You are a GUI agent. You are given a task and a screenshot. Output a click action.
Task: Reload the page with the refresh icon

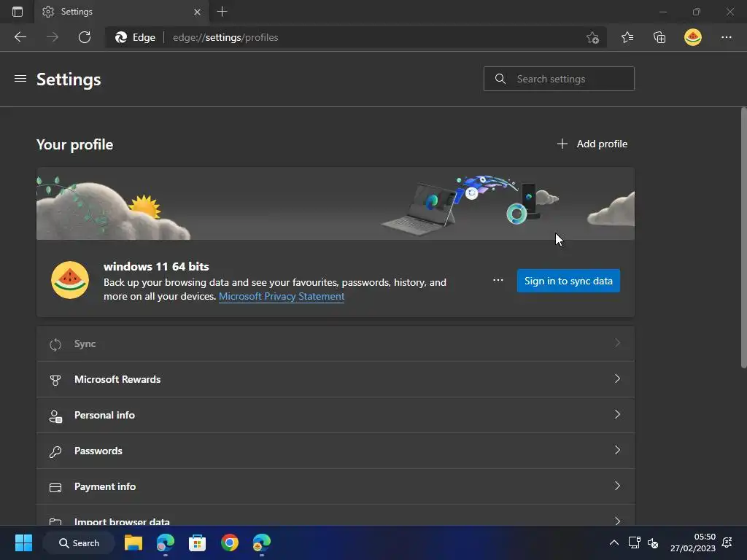click(85, 37)
